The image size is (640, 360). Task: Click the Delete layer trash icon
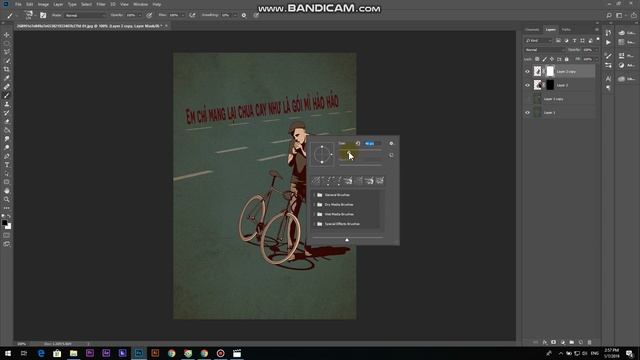click(589, 342)
